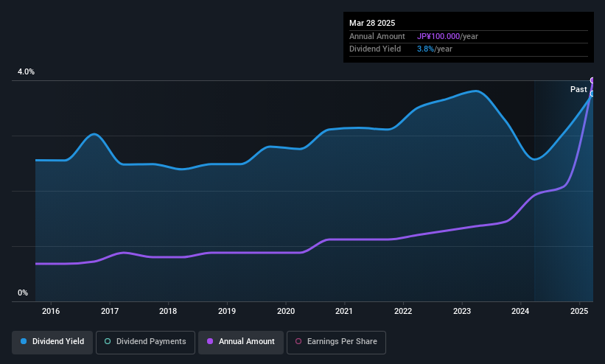Click the blue Dividend Yield endpoint marker
605x364 pixels.
point(592,94)
